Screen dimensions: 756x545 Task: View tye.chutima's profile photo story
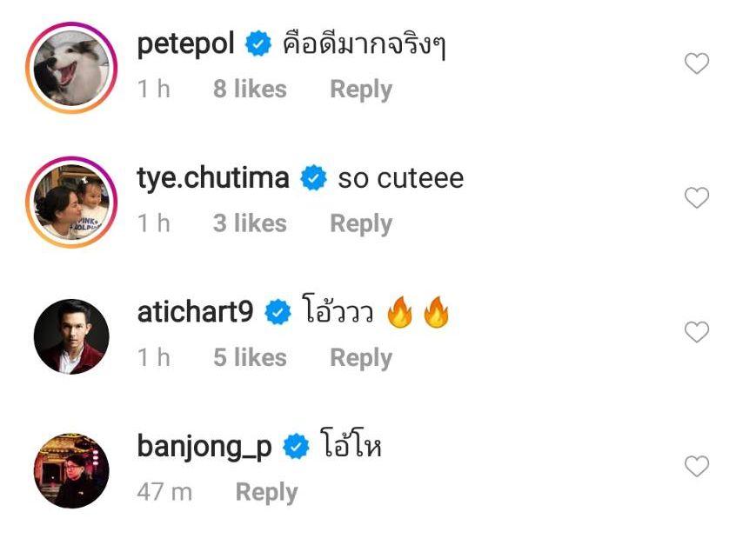pos(71,202)
